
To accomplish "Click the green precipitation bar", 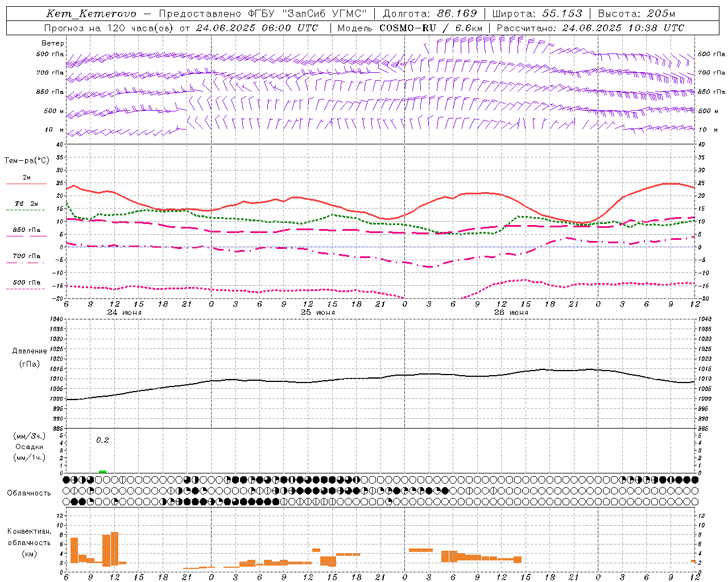I will click(x=102, y=472).
